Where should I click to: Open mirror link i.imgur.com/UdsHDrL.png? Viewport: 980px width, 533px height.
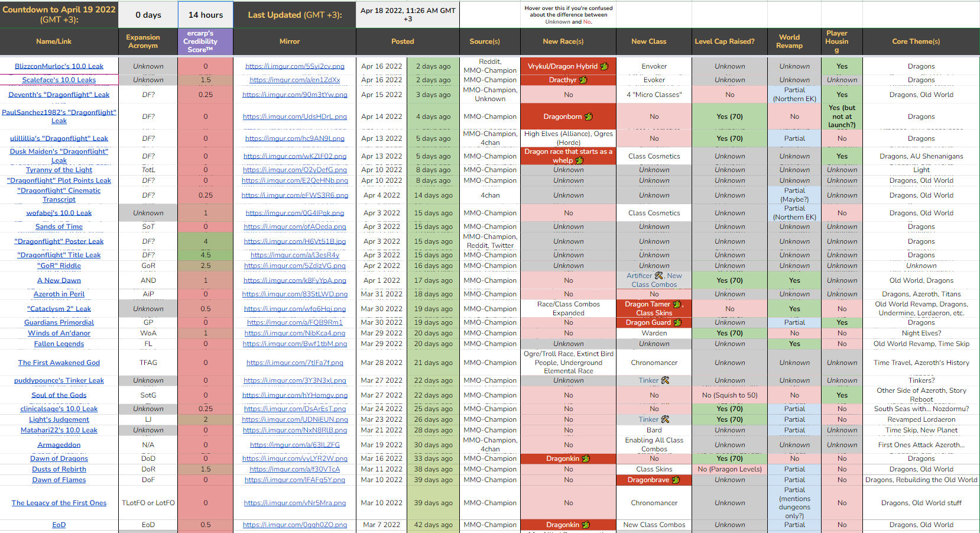pyautogui.click(x=295, y=117)
